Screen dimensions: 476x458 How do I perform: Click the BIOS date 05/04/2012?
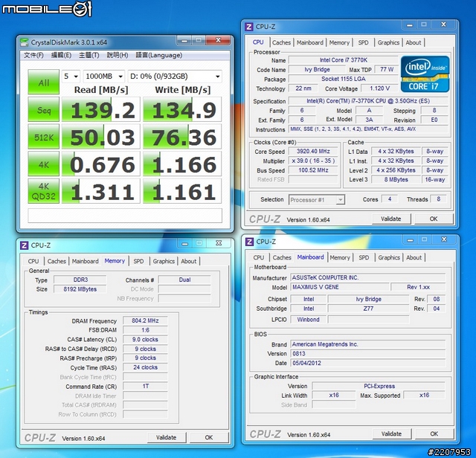point(368,363)
